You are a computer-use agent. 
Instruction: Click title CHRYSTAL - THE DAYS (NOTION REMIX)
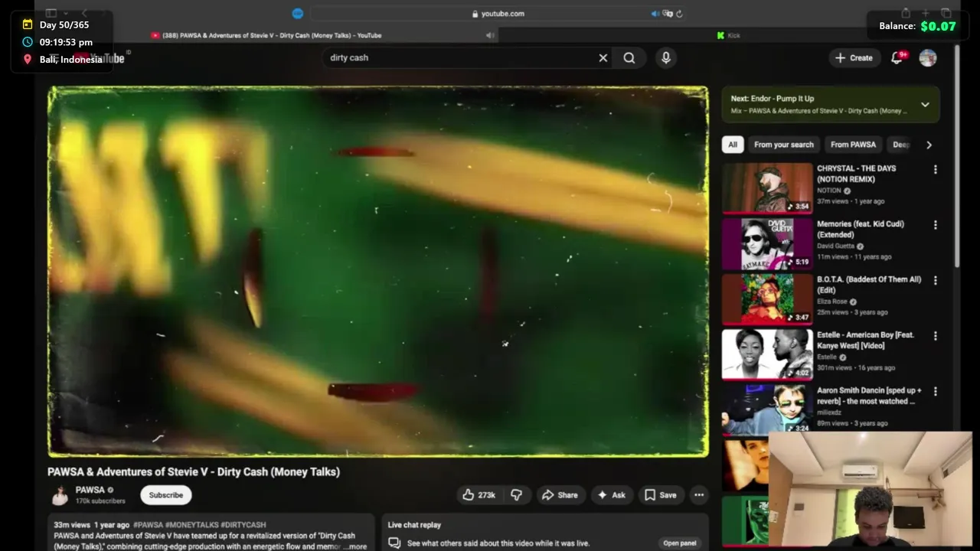(x=856, y=174)
